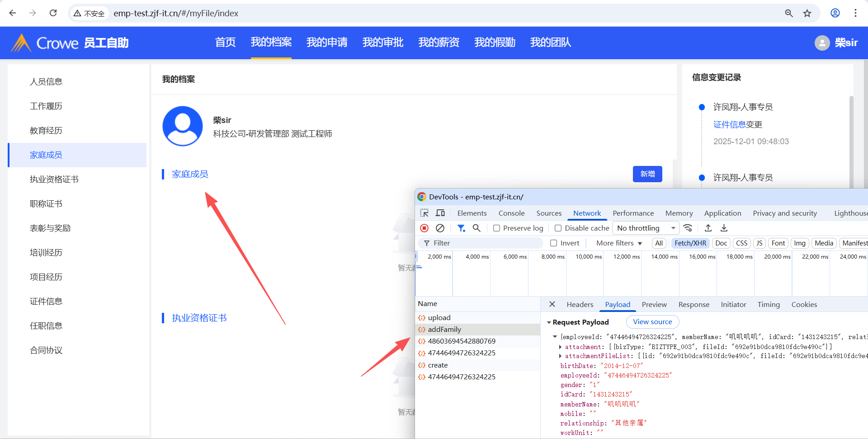Screen dimensions: 868x439
Task: Open the DevTools network search icon
Action: (x=476, y=228)
